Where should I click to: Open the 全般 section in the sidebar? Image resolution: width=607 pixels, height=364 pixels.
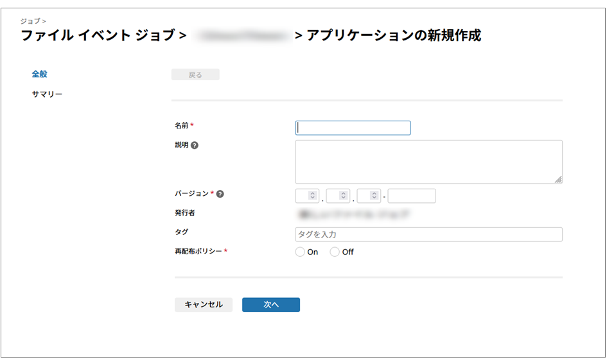(40, 74)
